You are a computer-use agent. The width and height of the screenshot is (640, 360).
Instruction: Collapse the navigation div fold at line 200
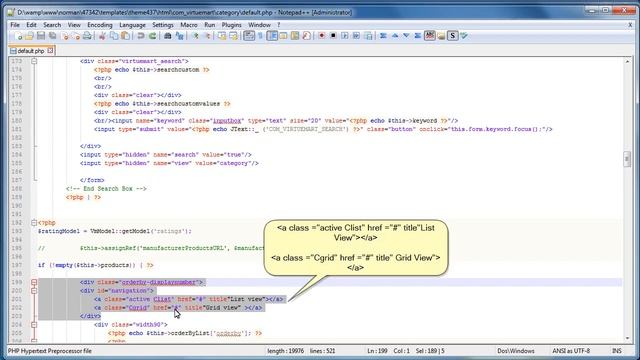(34, 291)
